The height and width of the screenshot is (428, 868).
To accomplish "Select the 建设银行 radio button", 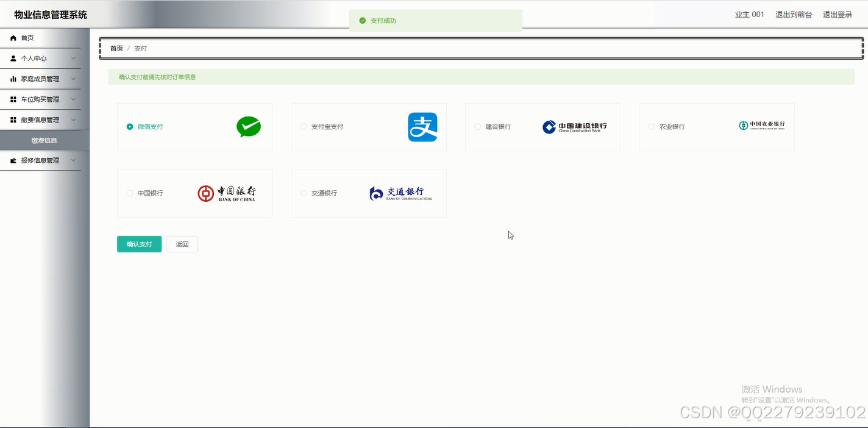I will coord(478,127).
